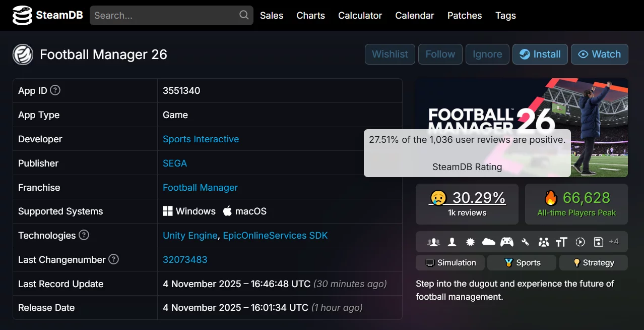The height and width of the screenshot is (330, 644).
Task: Toggle Wishlist for Football Manager 26
Action: click(x=390, y=54)
